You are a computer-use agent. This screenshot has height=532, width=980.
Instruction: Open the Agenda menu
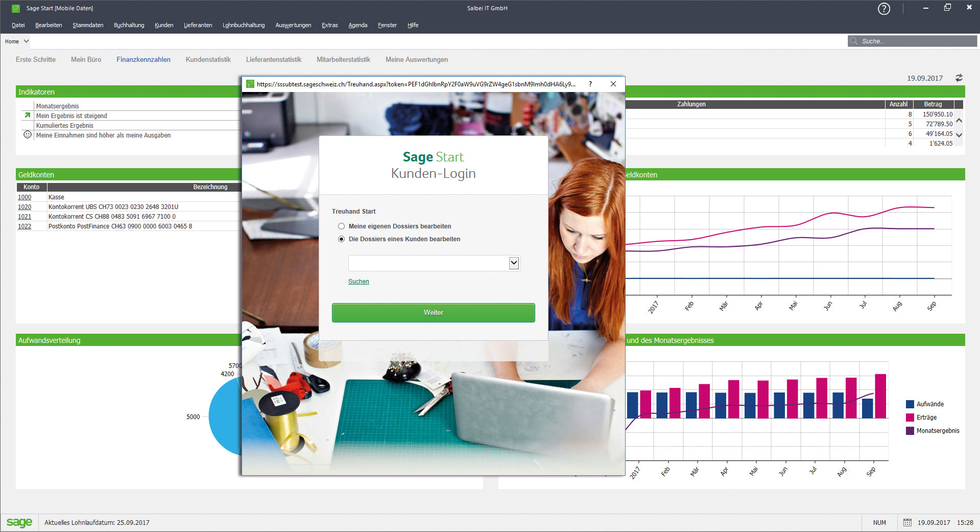click(357, 25)
